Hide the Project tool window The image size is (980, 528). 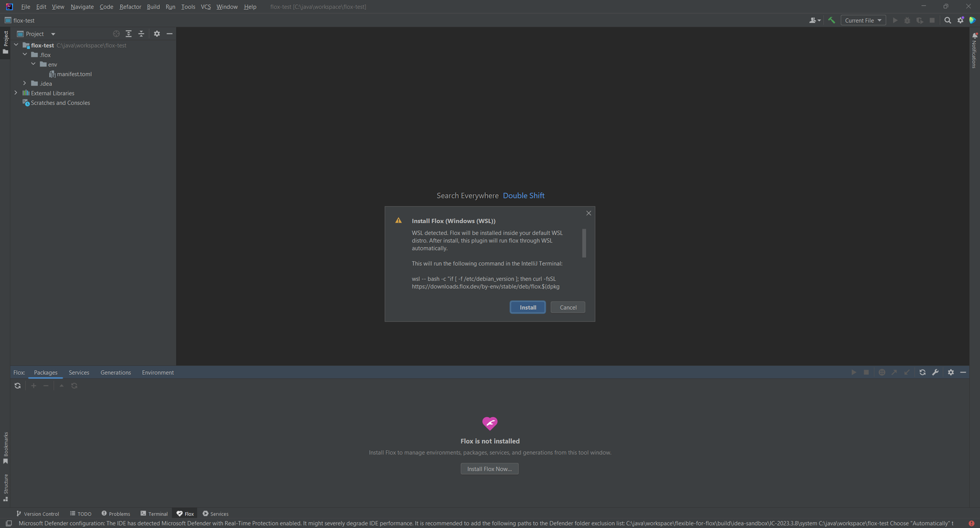click(170, 34)
